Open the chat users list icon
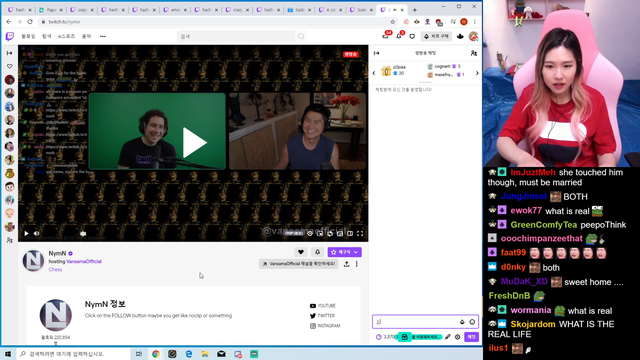 (473, 53)
